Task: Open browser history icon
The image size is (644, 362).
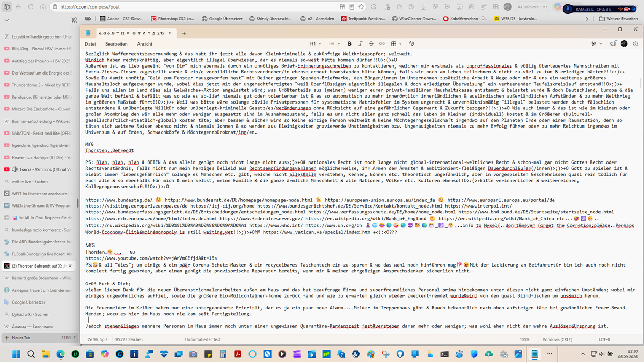Action: (411, 7)
